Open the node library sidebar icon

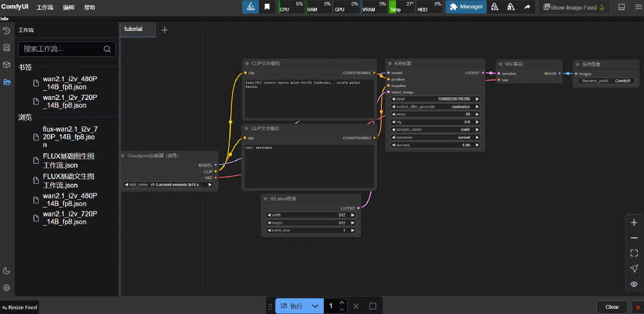(6, 48)
